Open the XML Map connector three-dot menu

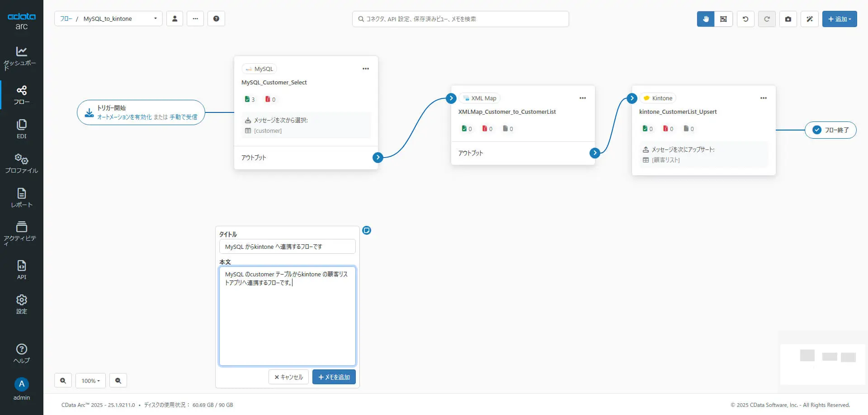tap(583, 98)
